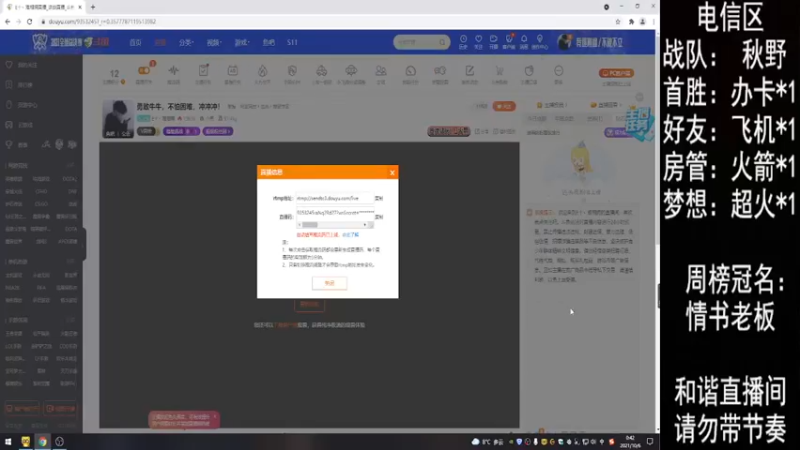The width and height of the screenshot is (800, 450).
Task: Click the streamer avatar thumbnail
Action: tap(118, 119)
